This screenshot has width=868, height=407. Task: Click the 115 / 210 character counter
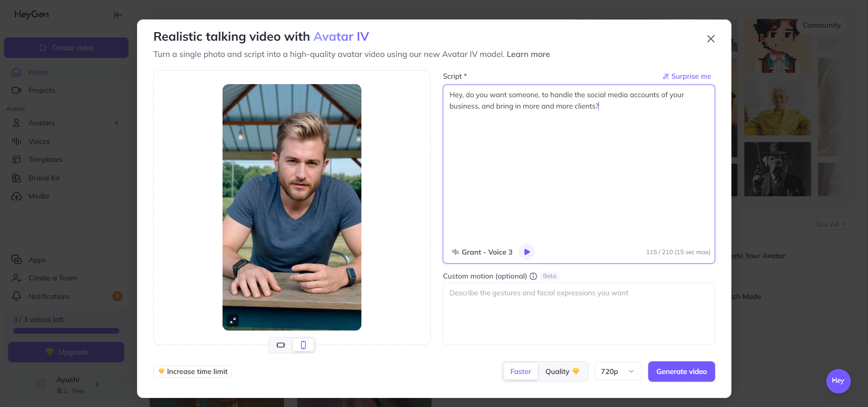[678, 252]
